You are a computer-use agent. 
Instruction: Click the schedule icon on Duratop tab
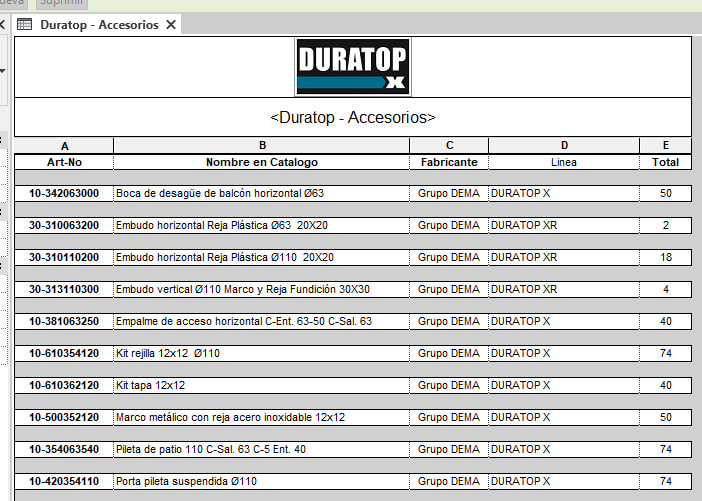click(x=25, y=25)
